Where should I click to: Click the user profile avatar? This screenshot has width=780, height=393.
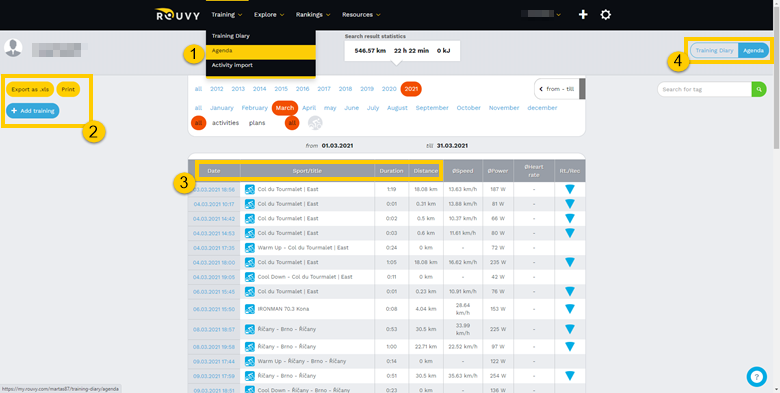tap(13, 48)
